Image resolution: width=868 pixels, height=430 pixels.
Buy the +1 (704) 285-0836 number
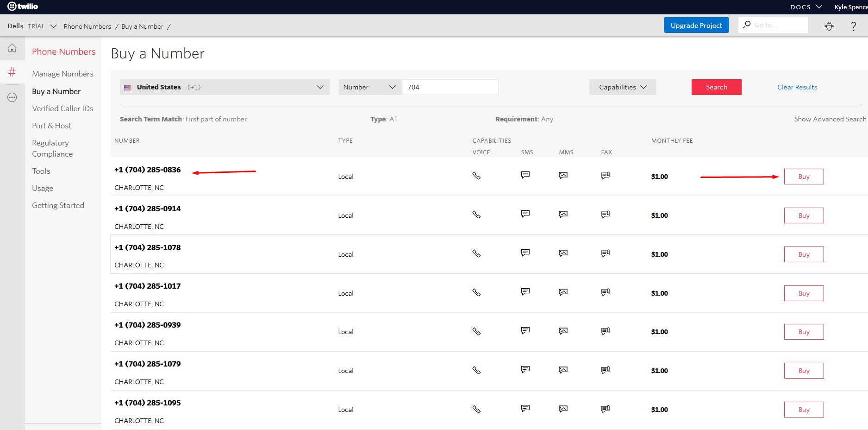(804, 177)
